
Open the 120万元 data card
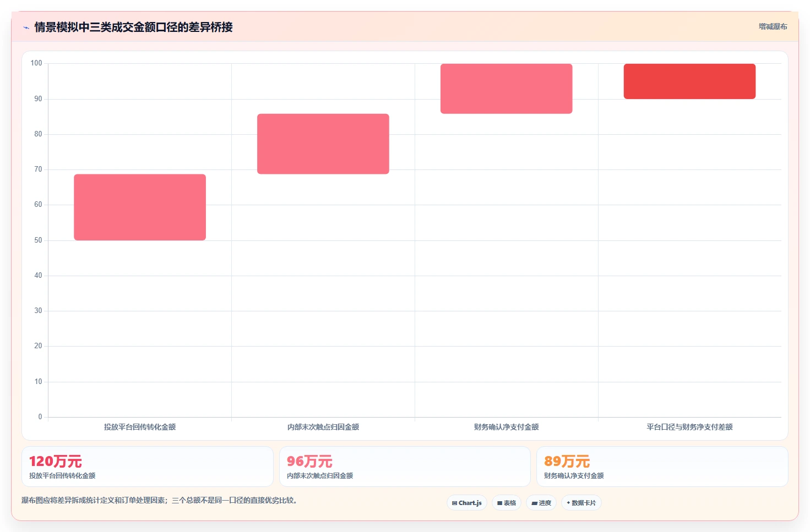[148, 467]
